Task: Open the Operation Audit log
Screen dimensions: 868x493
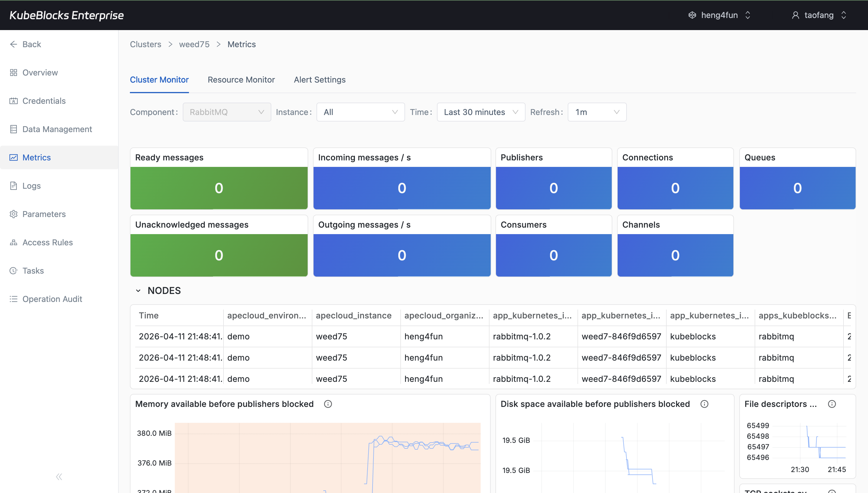Action: pos(52,299)
